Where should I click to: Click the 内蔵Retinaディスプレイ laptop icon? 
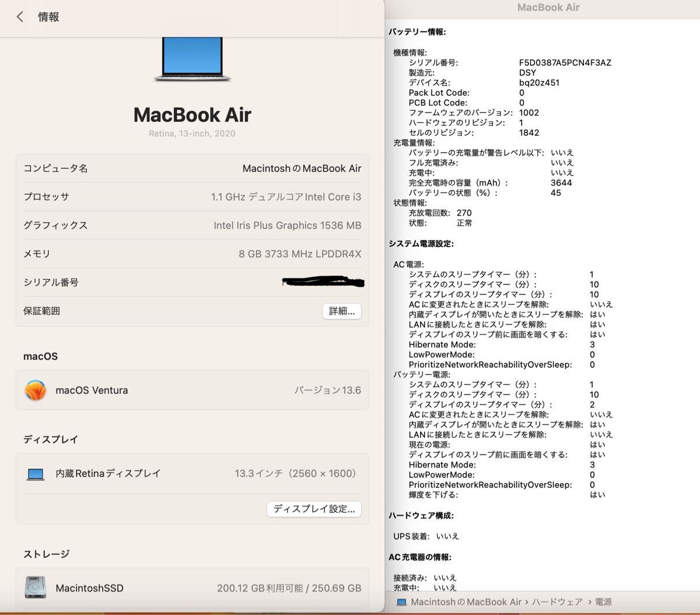coord(36,474)
